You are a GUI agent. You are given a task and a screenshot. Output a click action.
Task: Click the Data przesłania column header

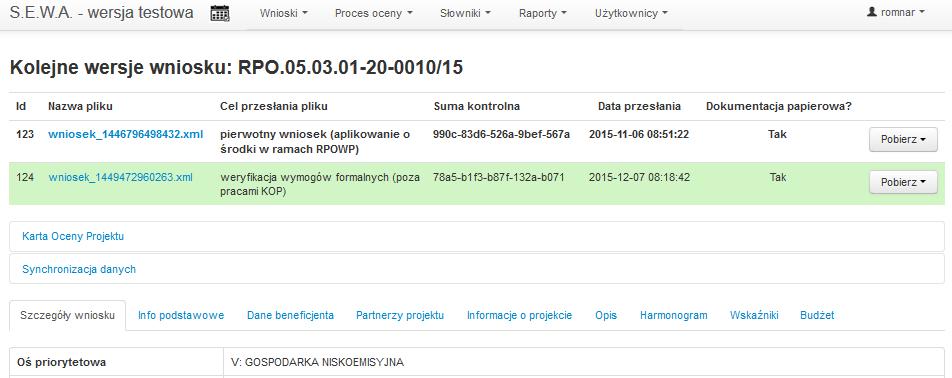tap(639, 106)
